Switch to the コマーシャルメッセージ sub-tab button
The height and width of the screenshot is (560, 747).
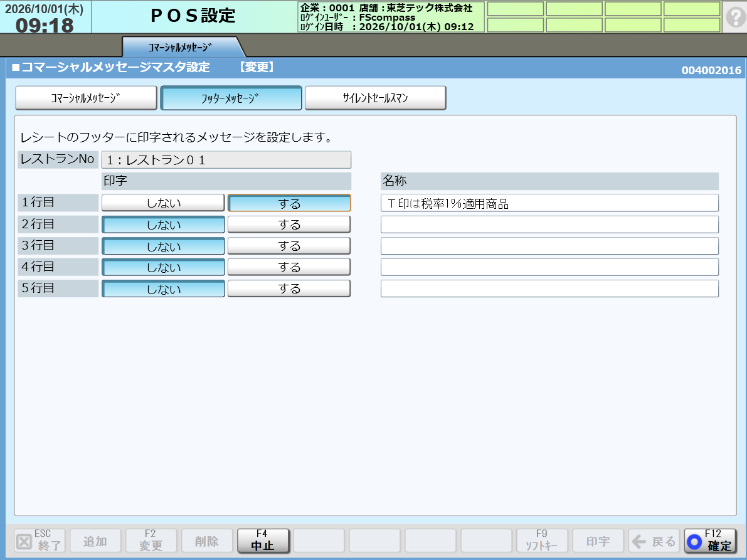coord(86,98)
